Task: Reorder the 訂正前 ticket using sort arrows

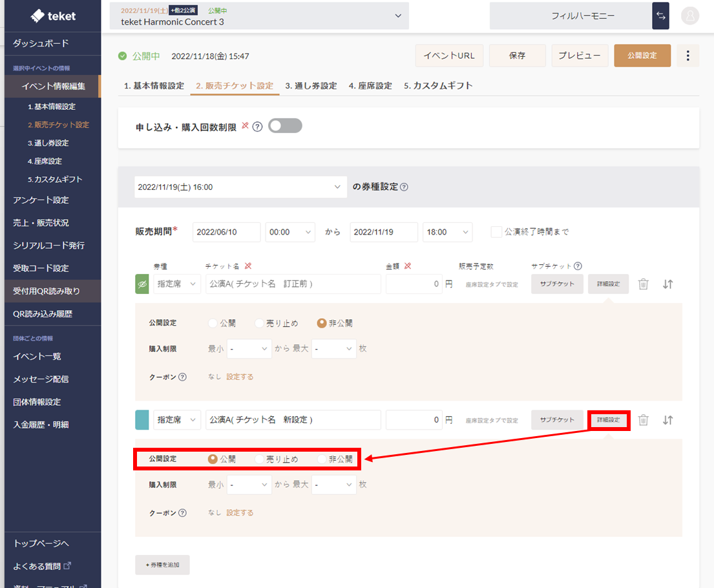Action: 667,284
